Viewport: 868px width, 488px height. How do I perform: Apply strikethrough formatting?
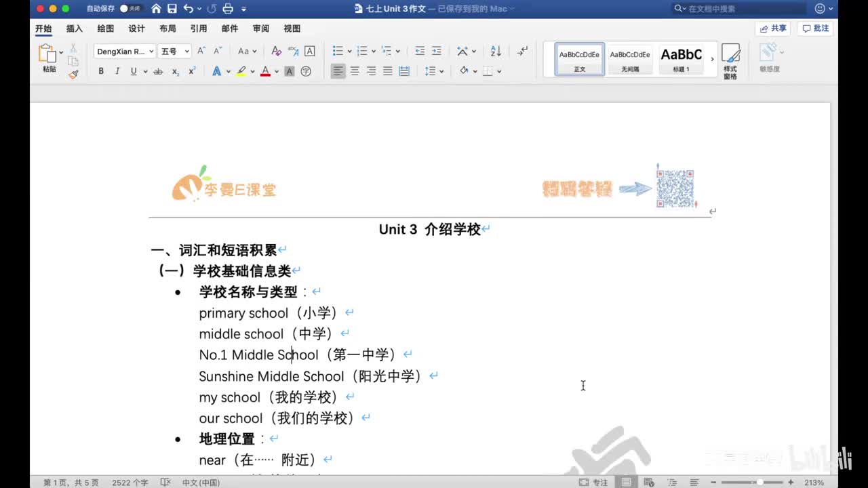coord(158,71)
